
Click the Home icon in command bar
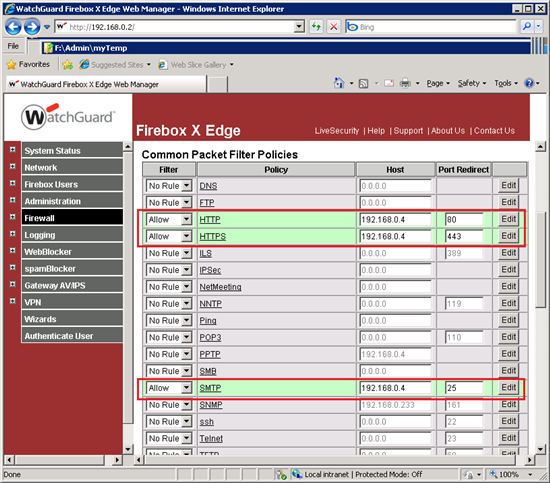(x=339, y=83)
